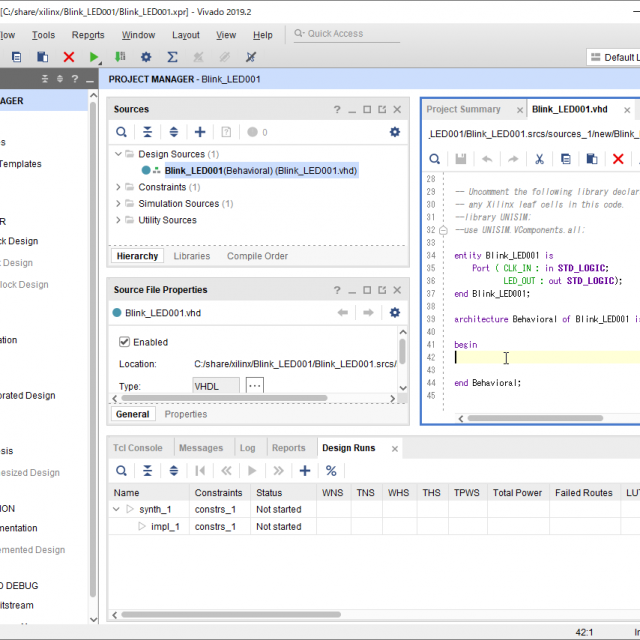Switch to the Project Summary tab
Image resolution: width=640 pixels, height=640 pixels.
[x=463, y=109]
